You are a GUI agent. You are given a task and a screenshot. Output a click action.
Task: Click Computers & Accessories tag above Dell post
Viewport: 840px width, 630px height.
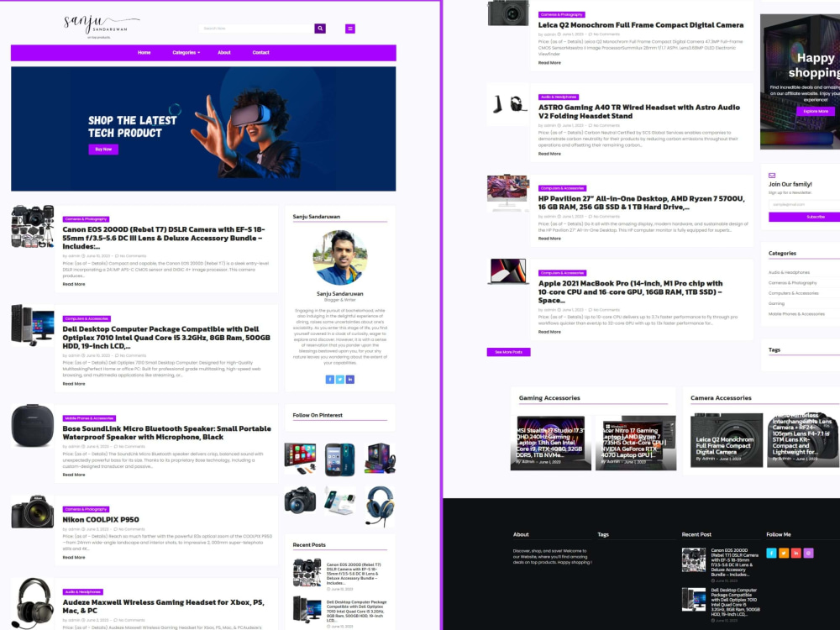point(87,318)
